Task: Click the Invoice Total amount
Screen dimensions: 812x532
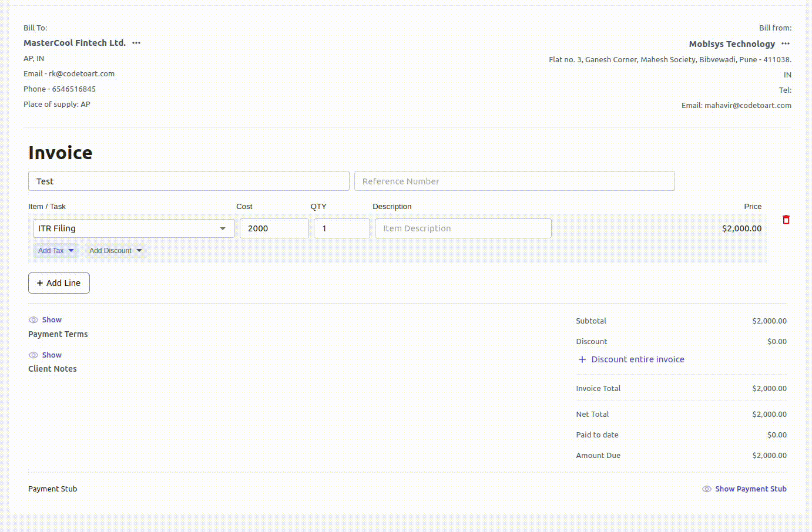Action: pyautogui.click(x=769, y=389)
